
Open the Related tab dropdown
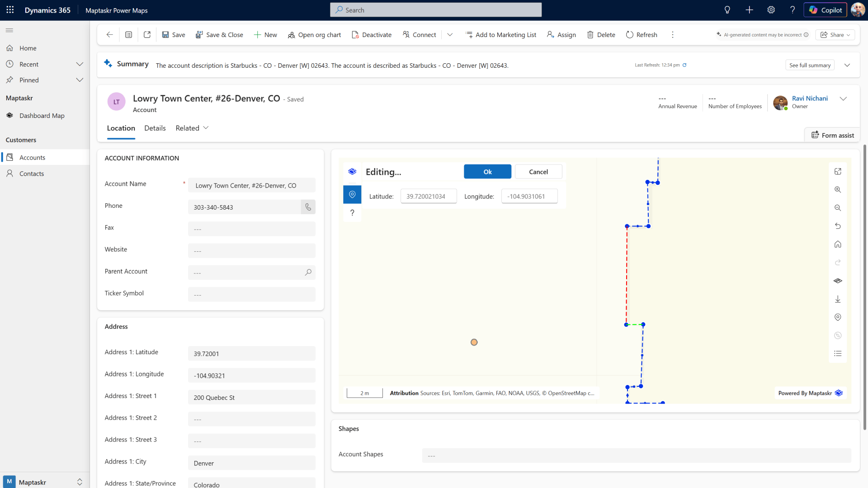pos(192,128)
